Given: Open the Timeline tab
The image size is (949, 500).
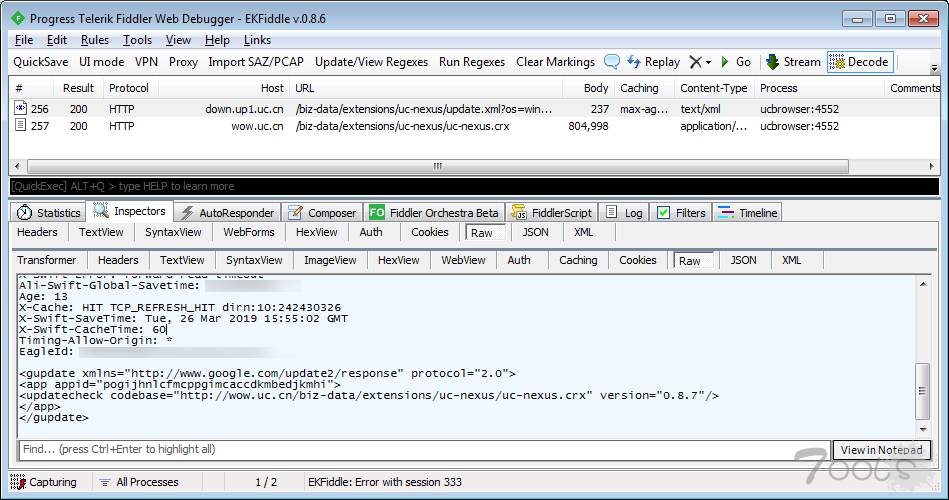Looking at the screenshot, I should pyautogui.click(x=747, y=213).
